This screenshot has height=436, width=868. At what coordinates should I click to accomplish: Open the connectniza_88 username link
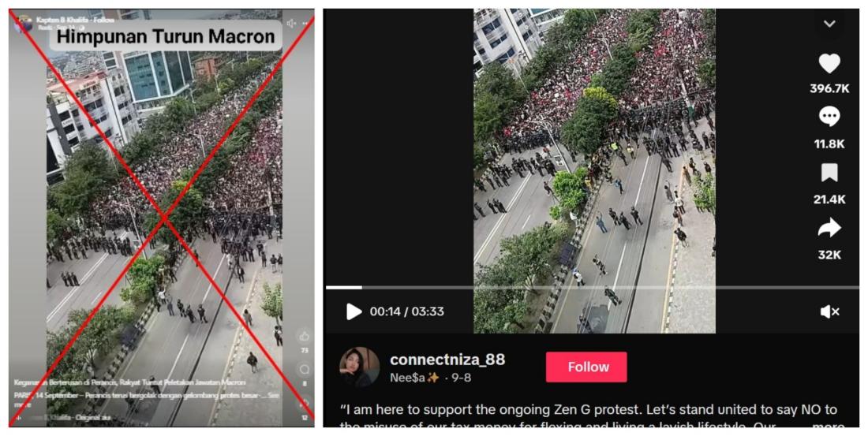click(447, 360)
